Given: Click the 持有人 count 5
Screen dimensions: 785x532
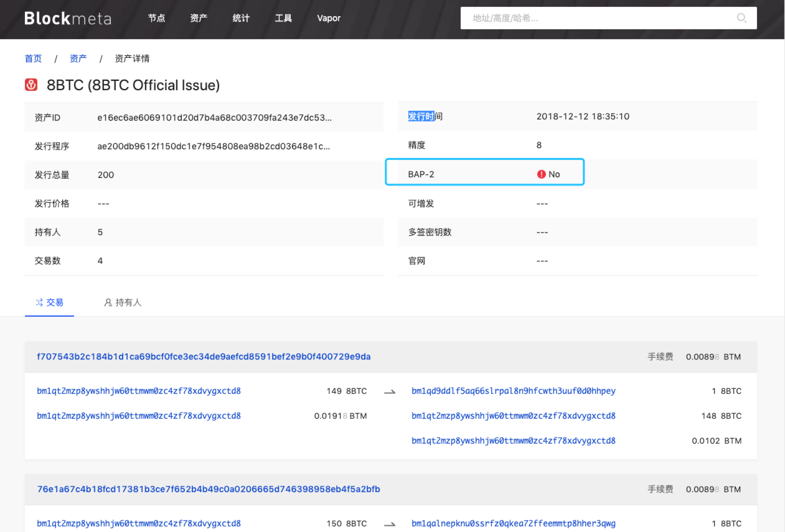Looking at the screenshot, I should coord(100,232).
